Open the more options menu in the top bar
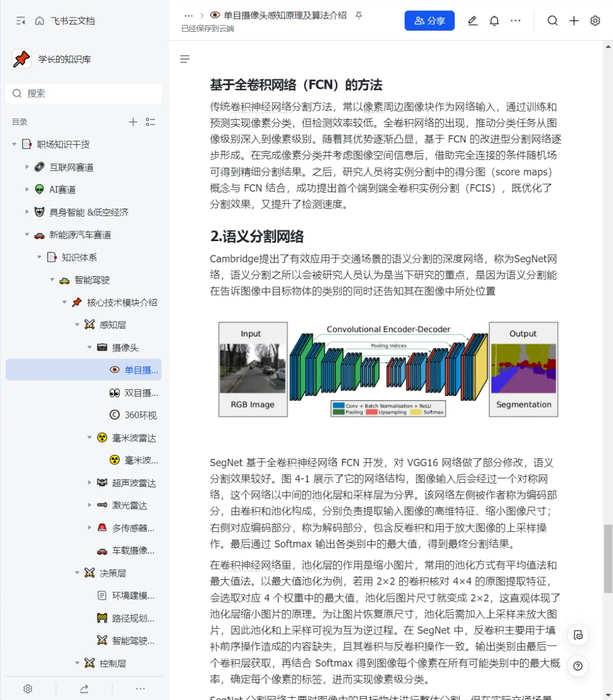This screenshot has height=700, width=613. (x=515, y=20)
